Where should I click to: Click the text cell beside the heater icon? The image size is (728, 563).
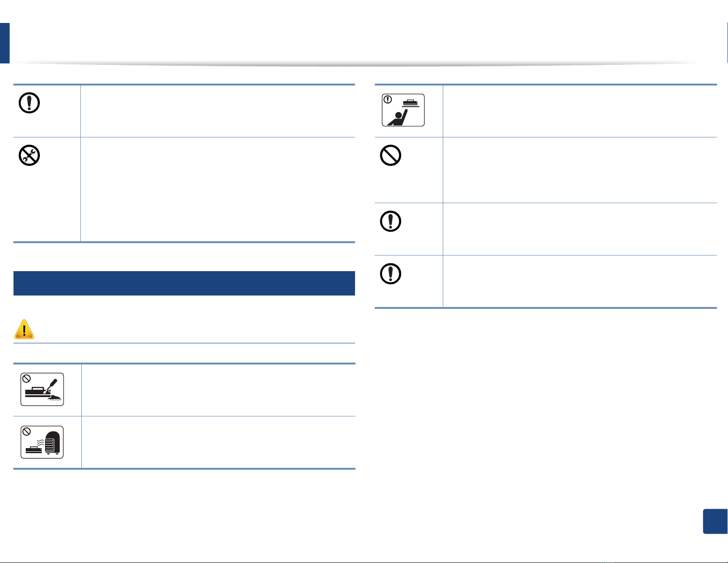coord(218,442)
